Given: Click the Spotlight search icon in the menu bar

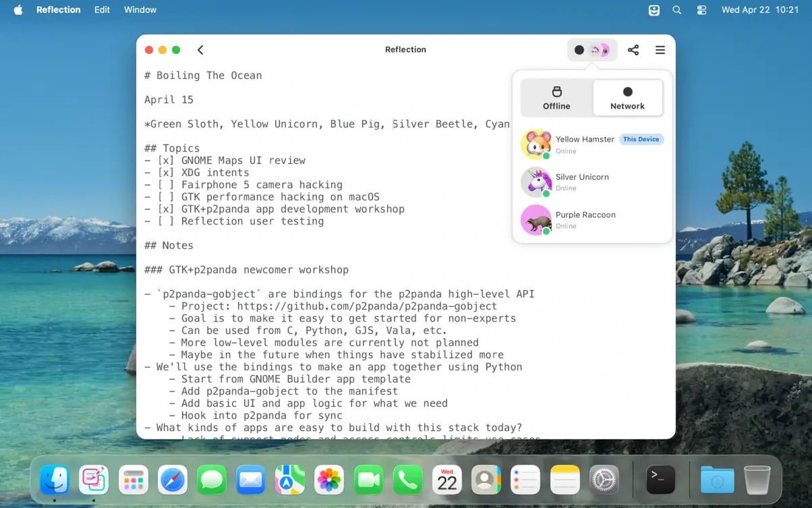Looking at the screenshot, I should 676,9.
